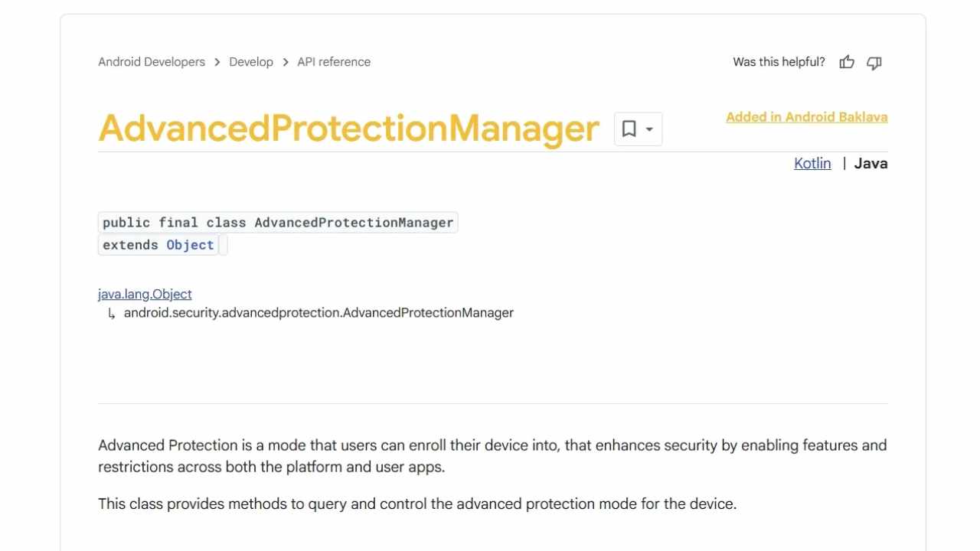Image resolution: width=980 pixels, height=551 pixels.
Task: Click the AdvancedProtectionManager page heading
Action: [x=348, y=129]
